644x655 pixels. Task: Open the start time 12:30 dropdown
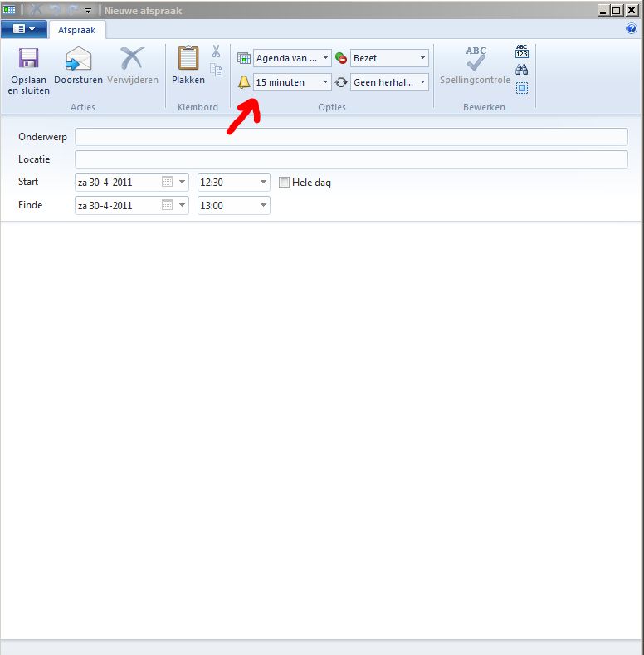click(264, 183)
